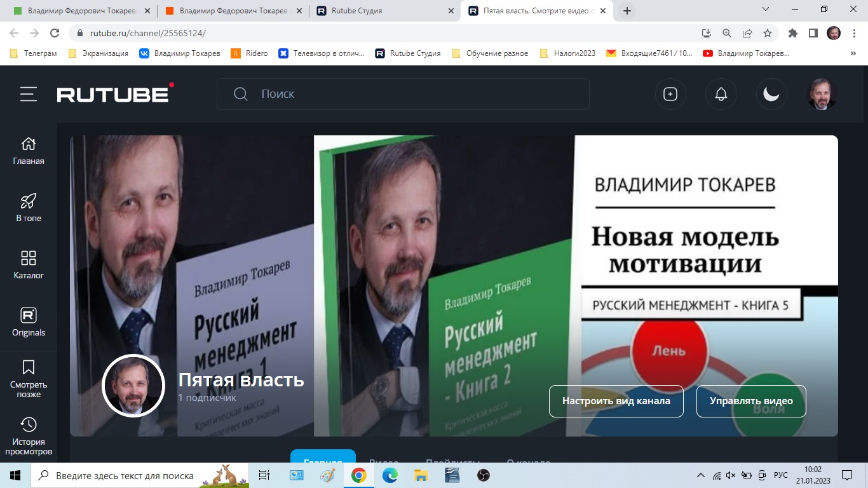
Task: Open the Каталог sidebar section
Action: pos(29,266)
